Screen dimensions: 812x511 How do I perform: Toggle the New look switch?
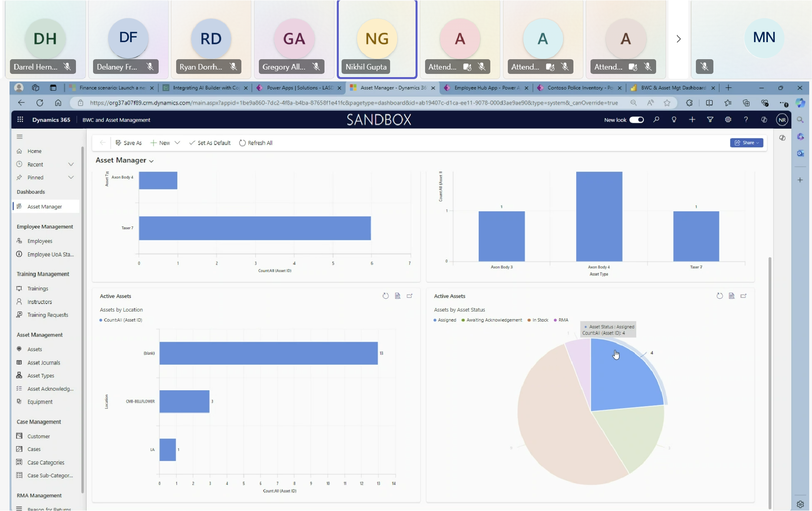pos(636,120)
